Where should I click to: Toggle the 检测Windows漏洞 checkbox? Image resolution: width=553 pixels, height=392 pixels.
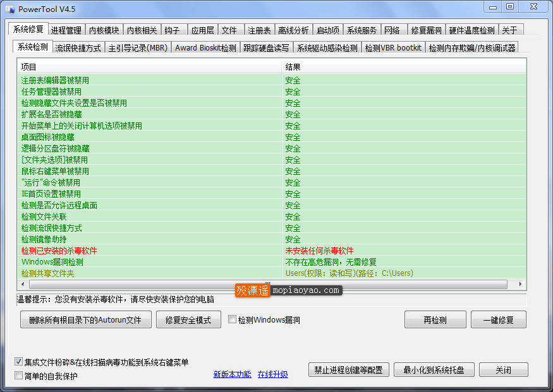pyautogui.click(x=232, y=319)
